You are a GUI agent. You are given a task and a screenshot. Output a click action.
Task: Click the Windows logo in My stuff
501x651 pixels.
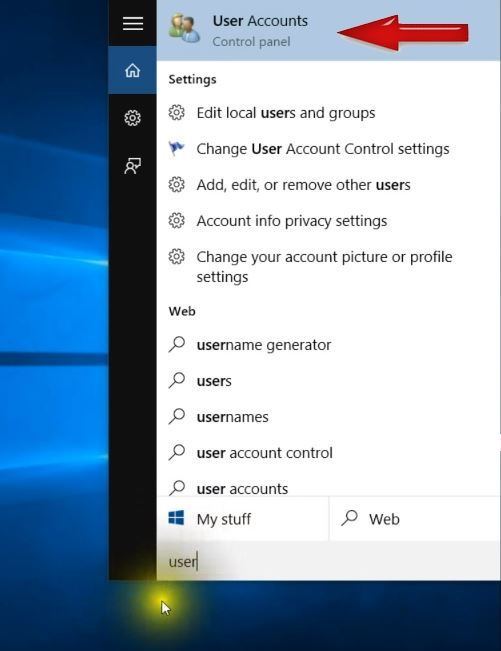coord(176,518)
